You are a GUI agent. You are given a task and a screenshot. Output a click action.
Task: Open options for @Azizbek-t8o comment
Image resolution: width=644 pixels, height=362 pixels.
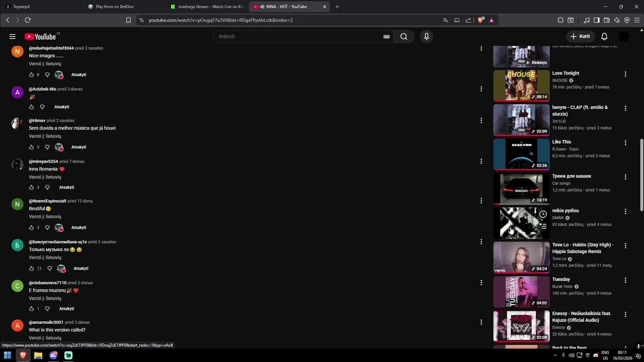tap(481, 89)
